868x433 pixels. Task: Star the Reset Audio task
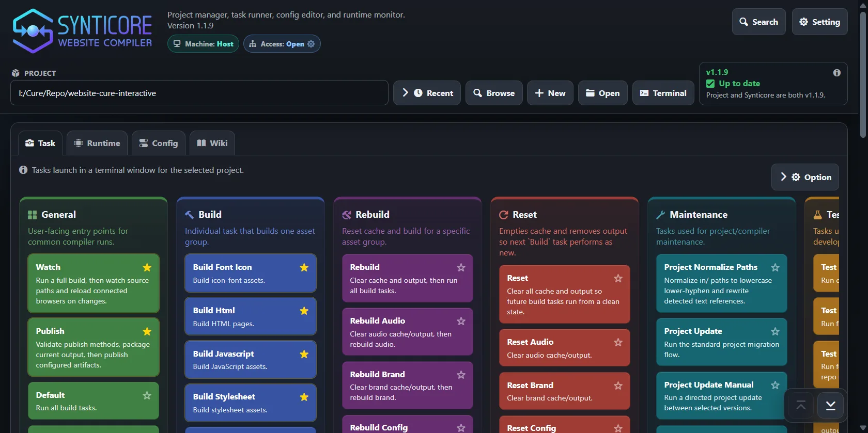tap(618, 342)
